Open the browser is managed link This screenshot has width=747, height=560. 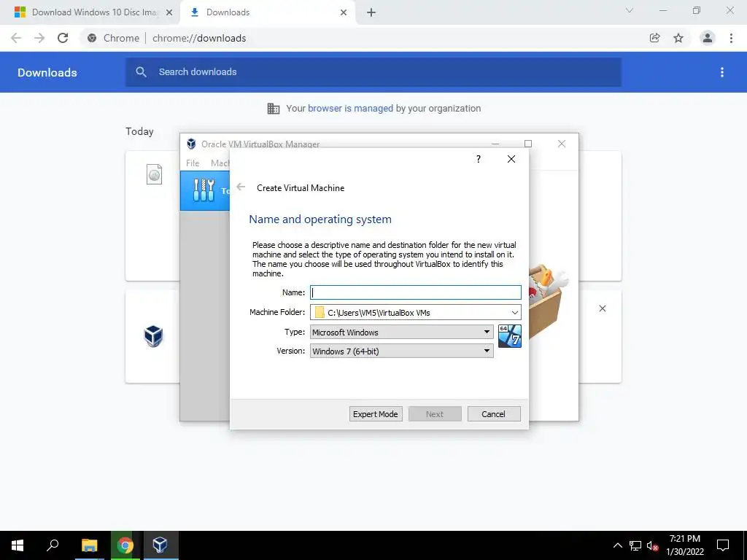[x=351, y=108]
